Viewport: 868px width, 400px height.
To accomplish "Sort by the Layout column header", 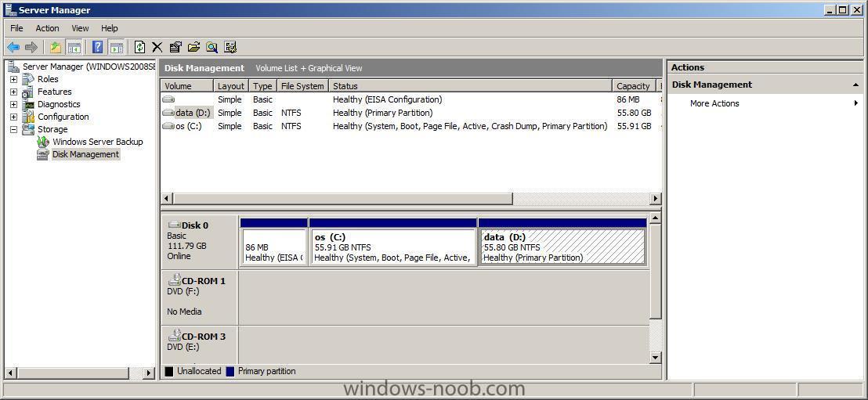I will [x=231, y=86].
